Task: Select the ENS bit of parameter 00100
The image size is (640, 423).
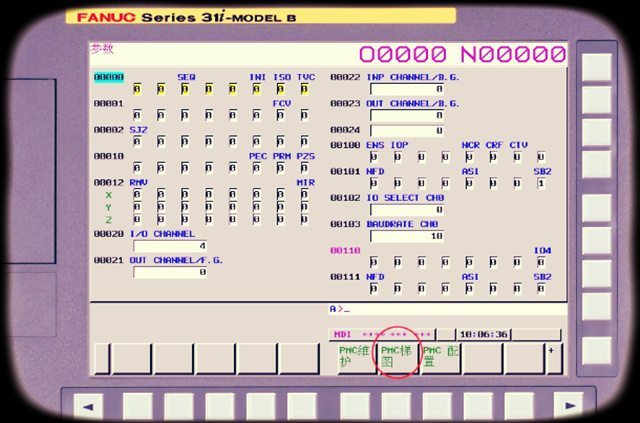Action: 374,157
